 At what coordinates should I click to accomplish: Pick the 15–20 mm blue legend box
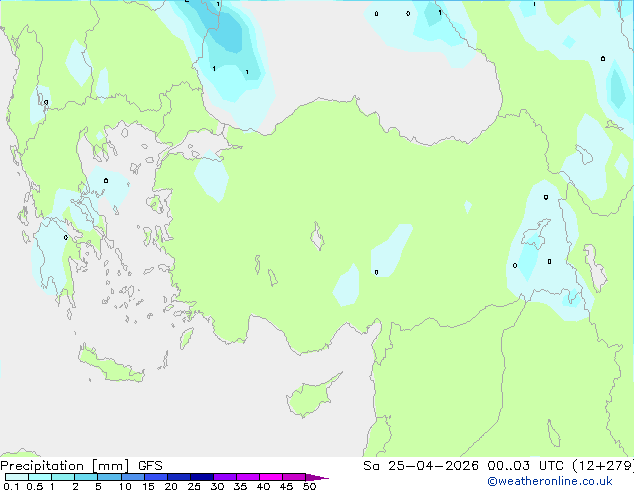pos(155,477)
